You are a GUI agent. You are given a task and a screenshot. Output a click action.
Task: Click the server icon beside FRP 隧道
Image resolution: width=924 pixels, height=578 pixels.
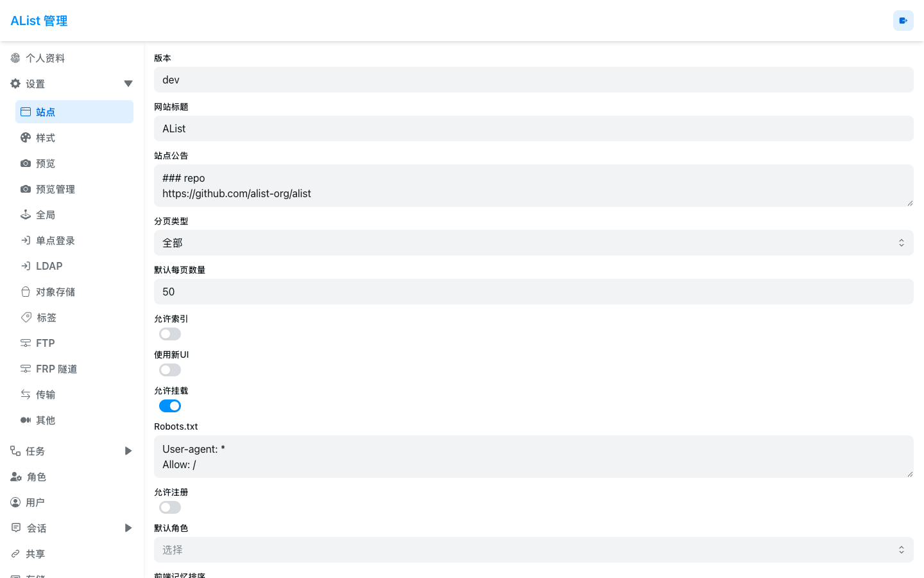point(26,369)
